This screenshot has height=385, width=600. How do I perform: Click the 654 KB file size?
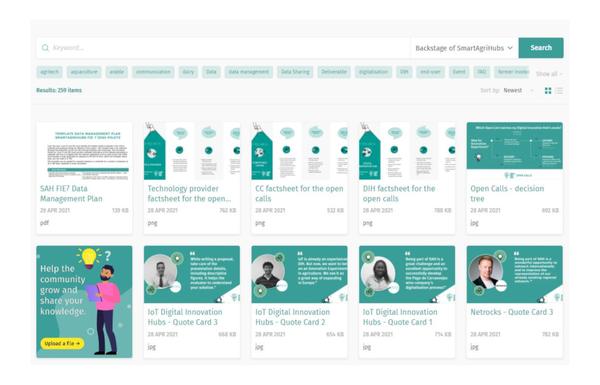click(335, 334)
